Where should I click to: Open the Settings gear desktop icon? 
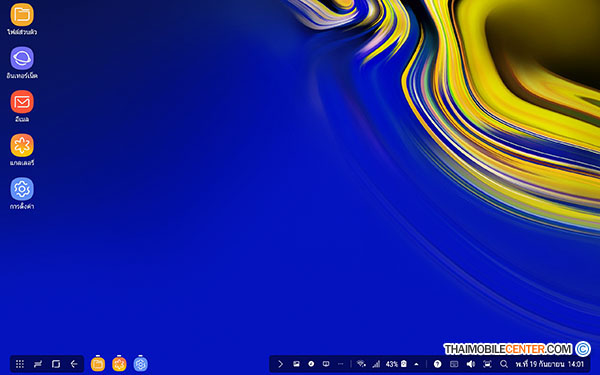pos(22,189)
